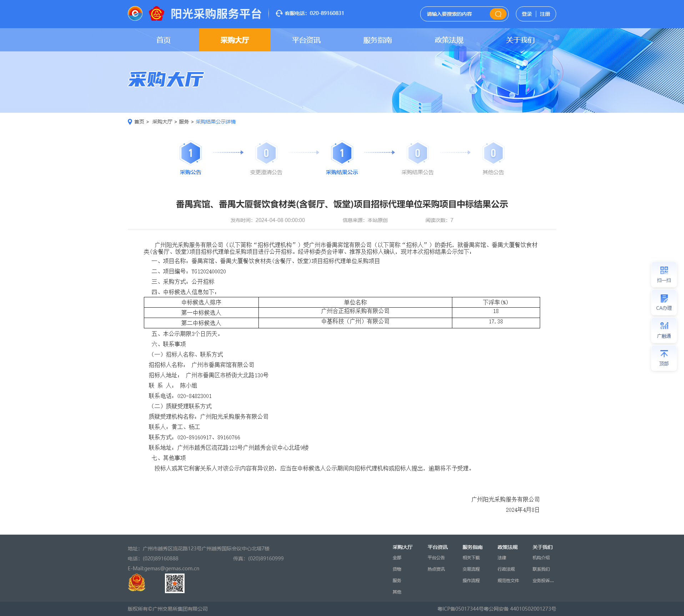The image size is (684, 616).
Task: Click the footer email gemas@gemas.com.cn
Action: (x=172, y=569)
